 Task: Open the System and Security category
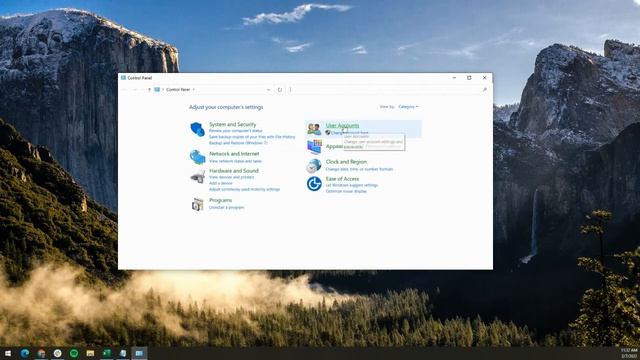tap(233, 124)
